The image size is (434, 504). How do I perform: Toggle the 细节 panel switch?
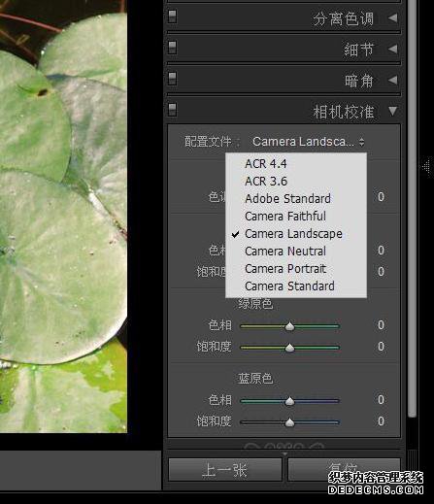(x=173, y=48)
